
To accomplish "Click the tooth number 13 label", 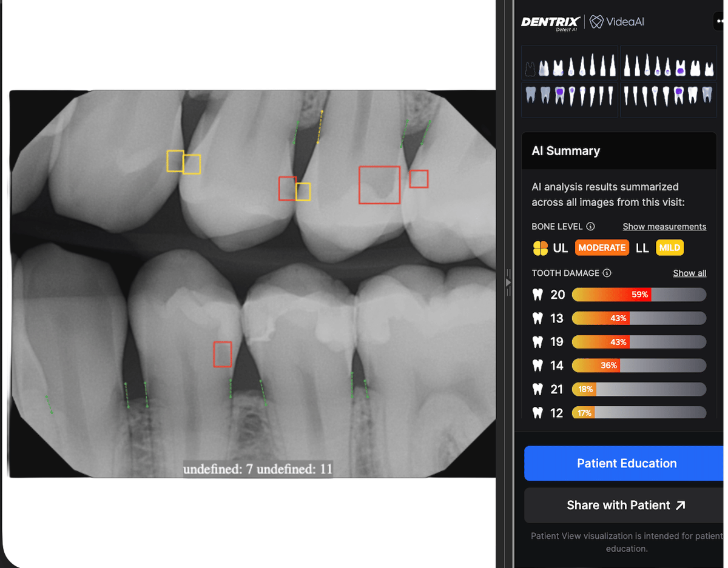I will [x=557, y=318].
